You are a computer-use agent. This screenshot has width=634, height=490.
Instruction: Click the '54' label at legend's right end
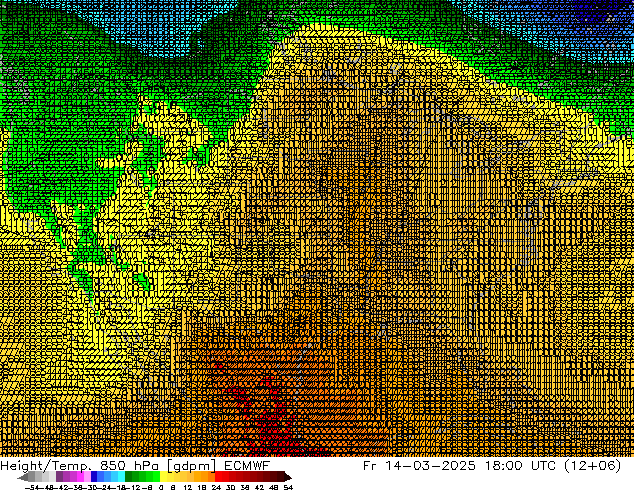pyautogui.click(x=288, y=487)
